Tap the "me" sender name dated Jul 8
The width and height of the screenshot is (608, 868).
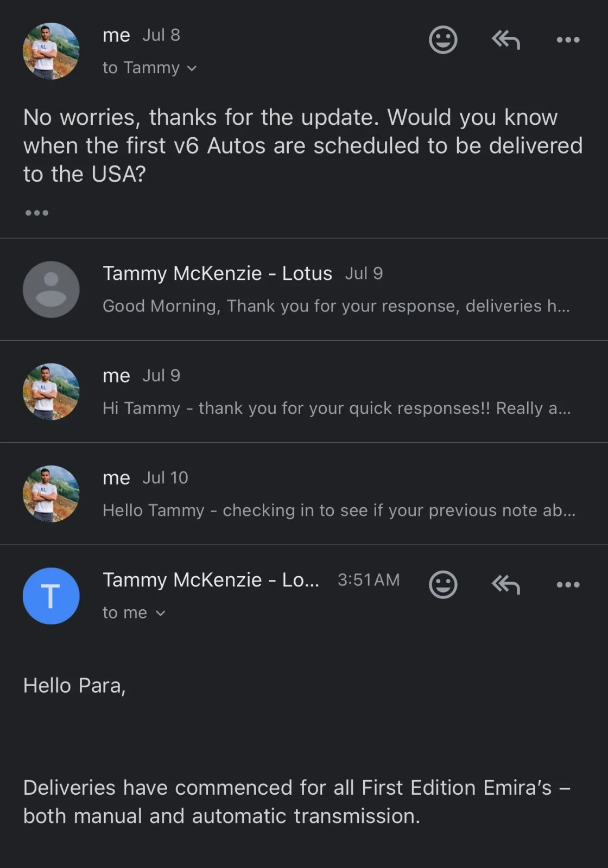116,35
